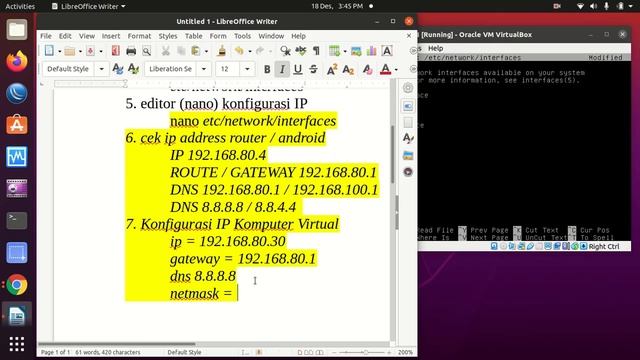640x360 pixels.
Task: Toggle Italic formatting
Action: click(282, 69)
